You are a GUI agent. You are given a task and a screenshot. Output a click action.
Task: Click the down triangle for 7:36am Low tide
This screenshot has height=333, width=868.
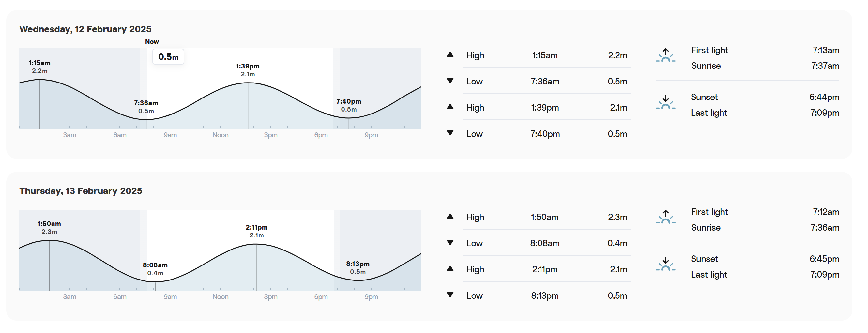[x=450, y=81]
